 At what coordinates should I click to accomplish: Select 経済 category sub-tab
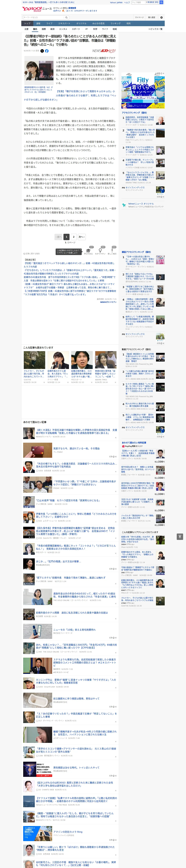[x=52, y=29]
